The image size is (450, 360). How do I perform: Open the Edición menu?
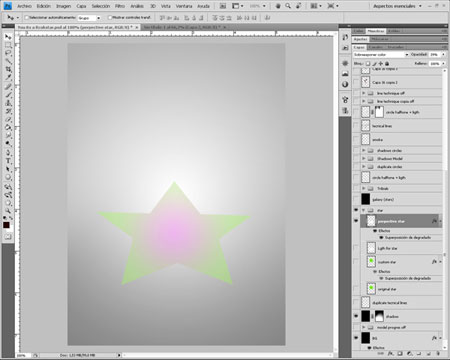pyautogui.click(x=44, y=6)
